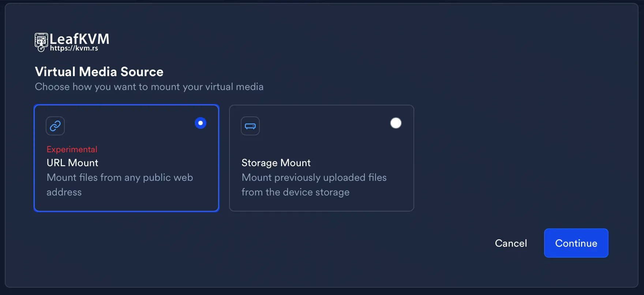Cancel the virtual media dialog
Screen dimensions: 644x295
[x=511, y=243]
